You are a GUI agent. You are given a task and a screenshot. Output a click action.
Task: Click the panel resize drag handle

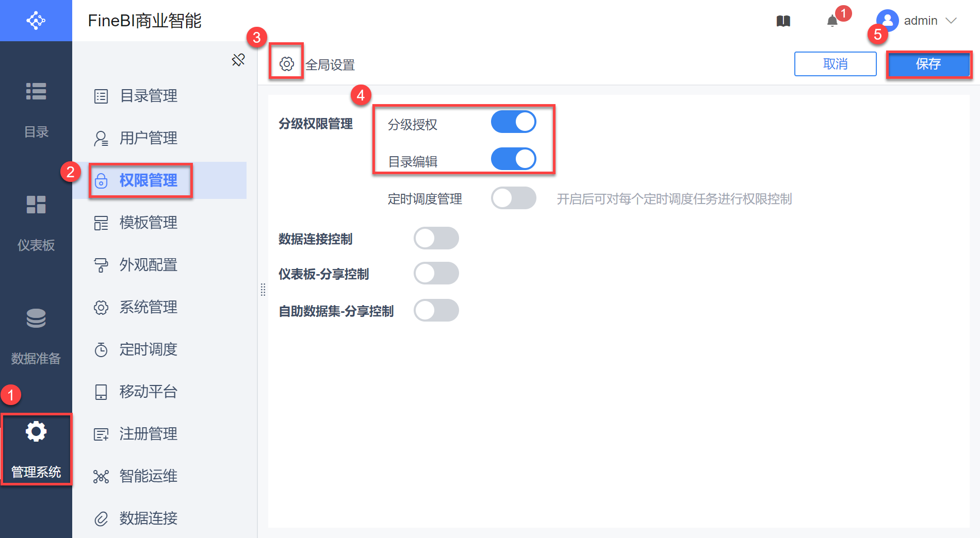[x=263, y=290]
